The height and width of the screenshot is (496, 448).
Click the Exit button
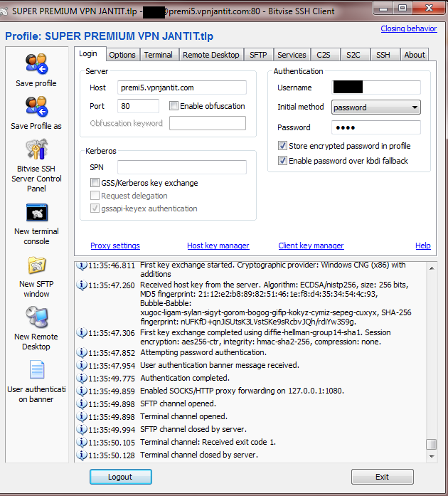(383, 477)
